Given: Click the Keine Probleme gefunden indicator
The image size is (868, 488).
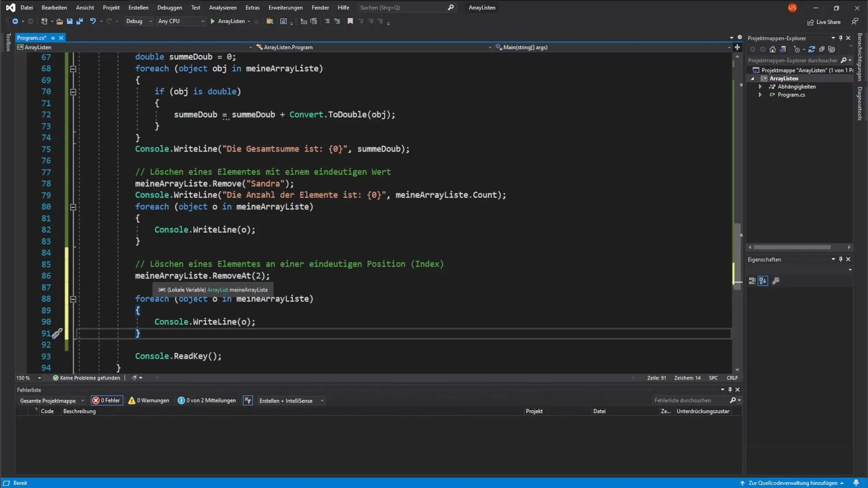Looking at the screenshot, I should click(86, 378).
